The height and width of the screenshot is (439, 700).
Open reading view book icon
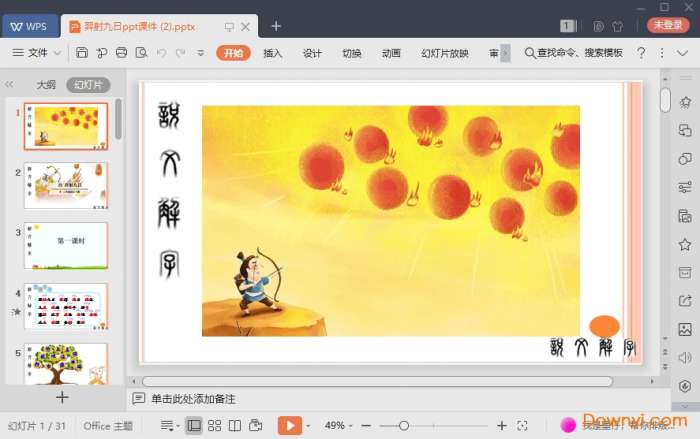(x=235, y=425)
